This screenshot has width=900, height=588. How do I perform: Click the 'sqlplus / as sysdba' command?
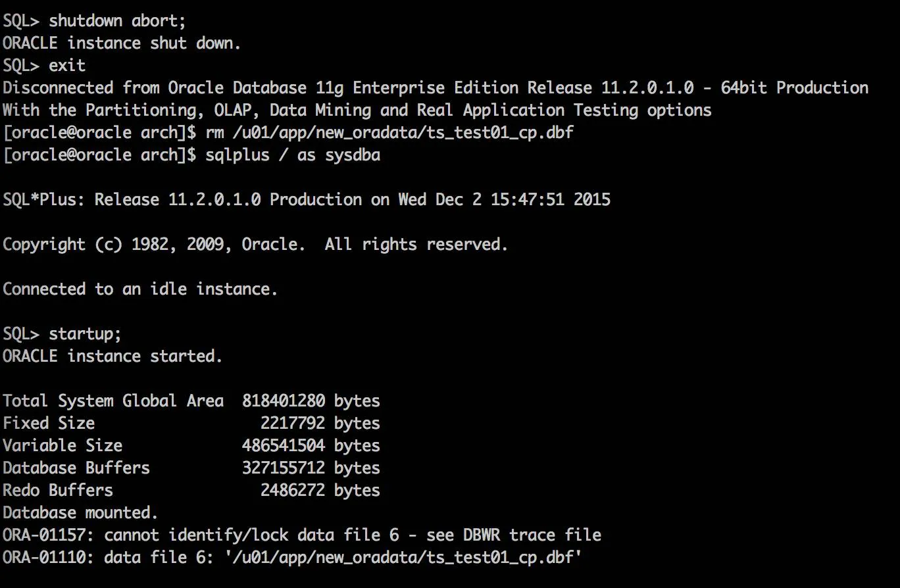pyautogui.click(x=293, y=155)
